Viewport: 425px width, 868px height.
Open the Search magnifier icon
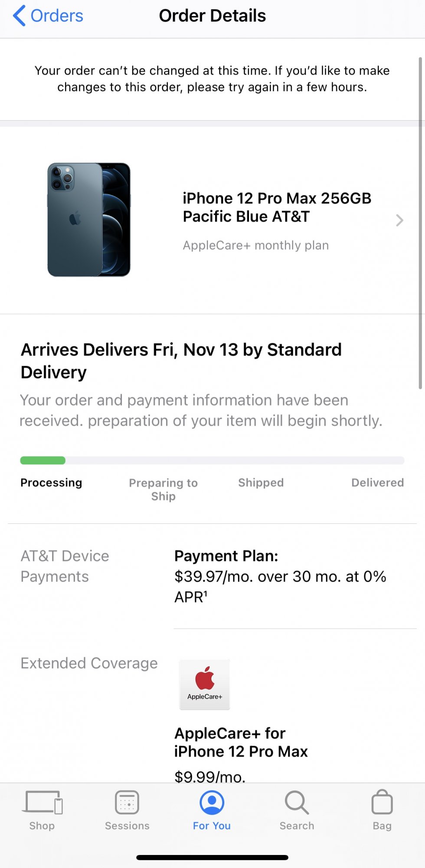pos(297,802)
